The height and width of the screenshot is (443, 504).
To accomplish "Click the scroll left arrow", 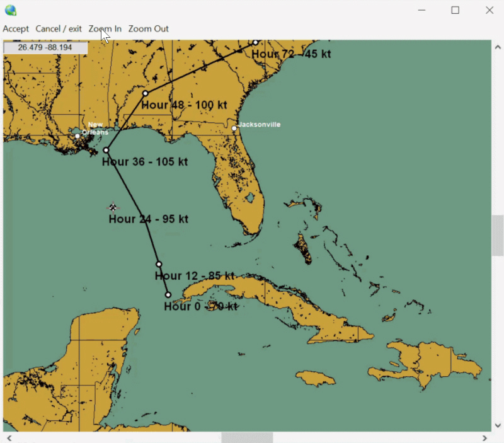I will (x=9, y=437).
